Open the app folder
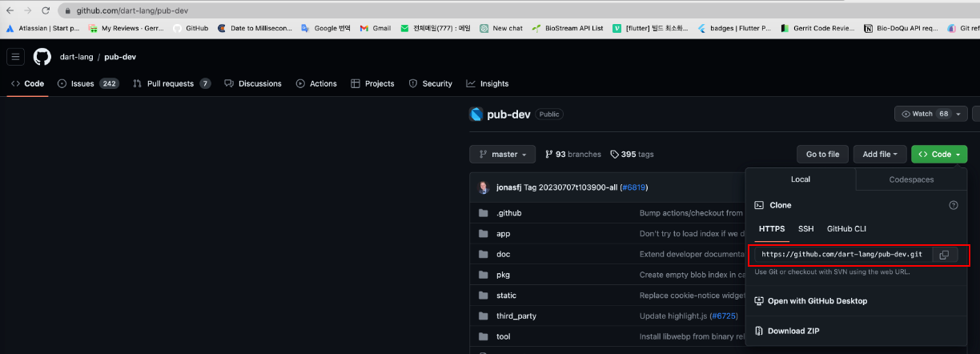This screenshot has width=980, height=354. [503, 234]
